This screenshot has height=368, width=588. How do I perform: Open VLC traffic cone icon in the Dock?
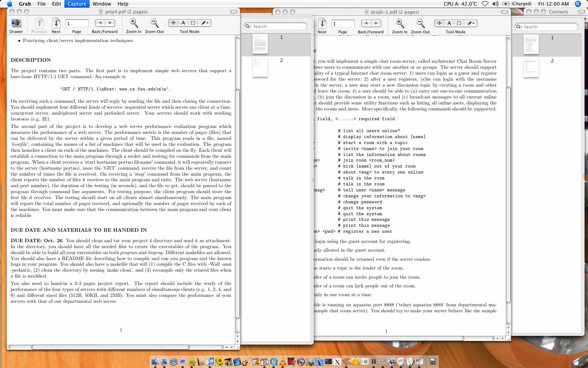(x=282, y=361)
